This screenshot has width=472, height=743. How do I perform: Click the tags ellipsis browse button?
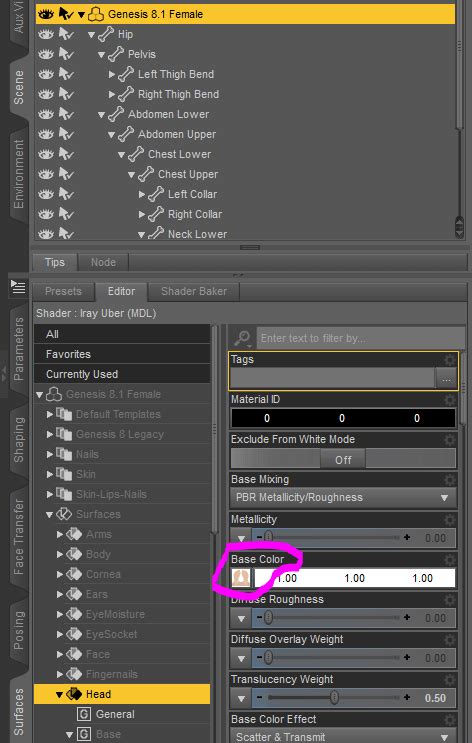446,380
